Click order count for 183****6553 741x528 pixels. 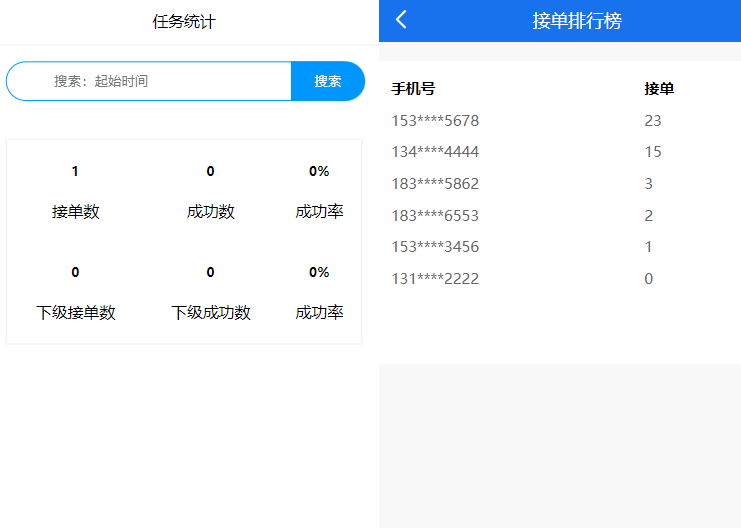[x=648, y=216]
